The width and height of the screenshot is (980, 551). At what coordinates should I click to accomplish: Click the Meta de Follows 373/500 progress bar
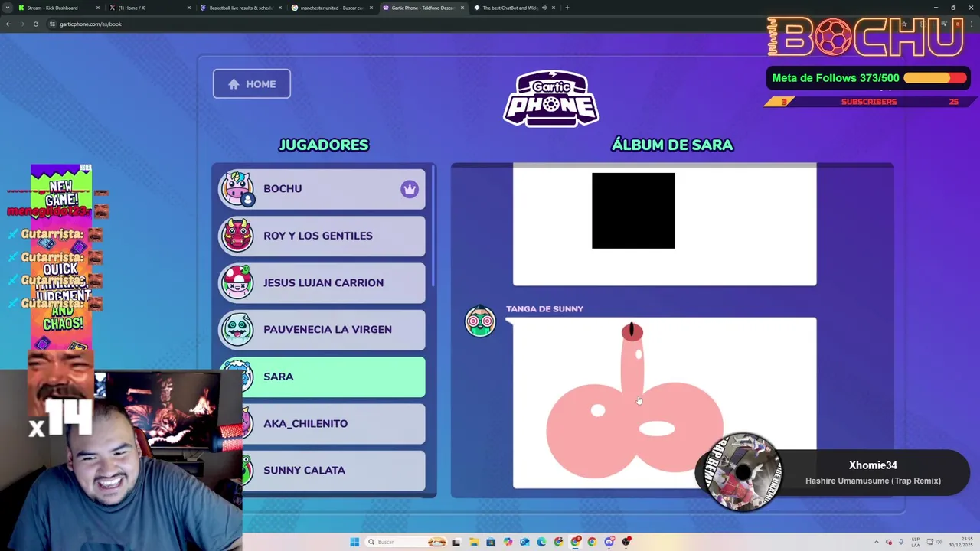pos(935,78)
